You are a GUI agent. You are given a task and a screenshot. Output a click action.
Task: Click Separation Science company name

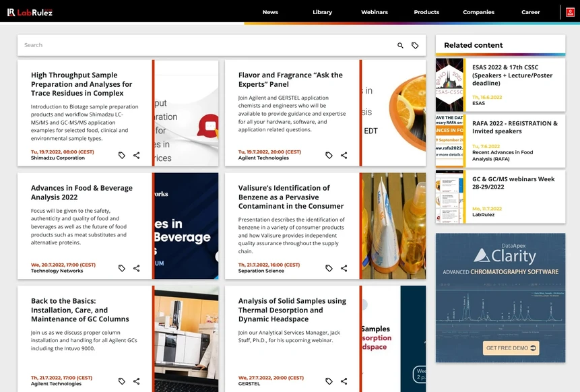point(261,271)
